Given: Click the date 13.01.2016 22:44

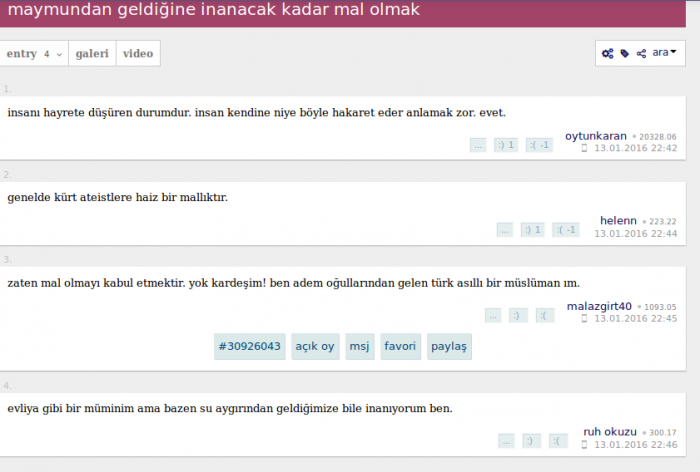Looking at the screenshot, I should pos(636,234).
